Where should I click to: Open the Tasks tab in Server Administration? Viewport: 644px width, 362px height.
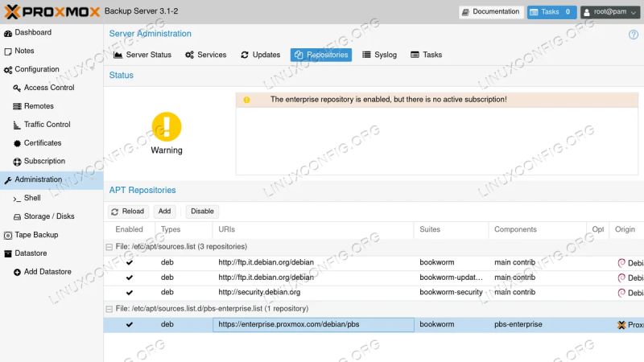pos(427,55)
